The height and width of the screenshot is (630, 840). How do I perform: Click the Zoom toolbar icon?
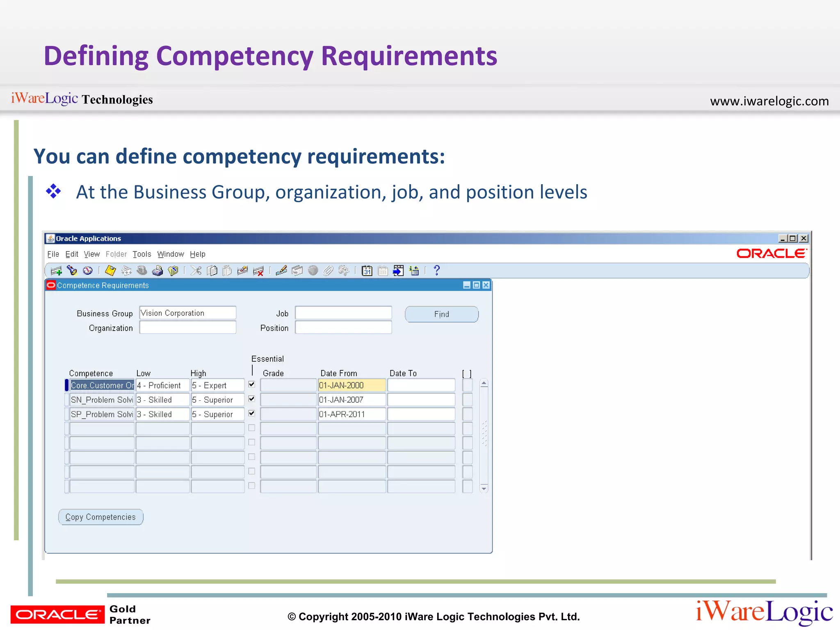pyautogui.click(x=297, y=271)
